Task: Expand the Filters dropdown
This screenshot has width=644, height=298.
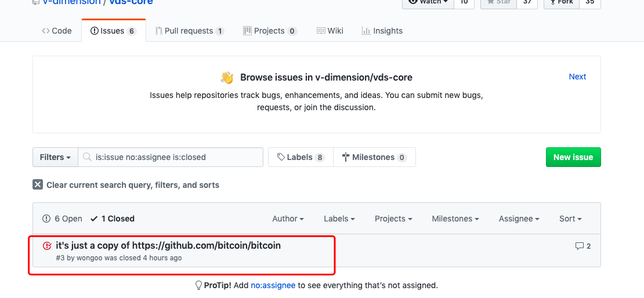Action: [56, 157]
